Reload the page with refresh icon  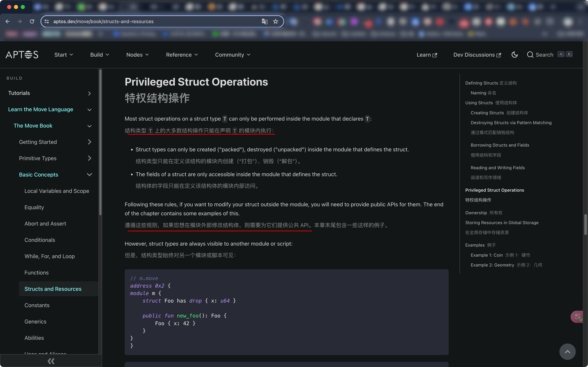[x=32, y=21]
